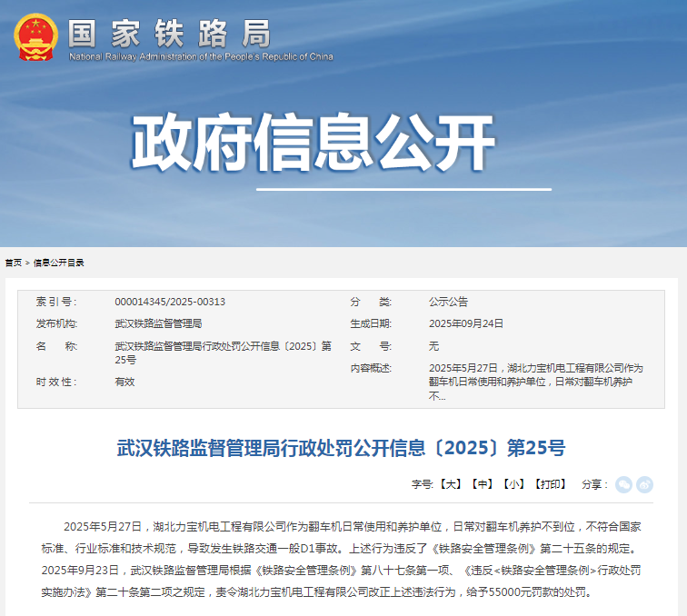Open 信息公开目录 breadcrumb link

coord(58,263)
